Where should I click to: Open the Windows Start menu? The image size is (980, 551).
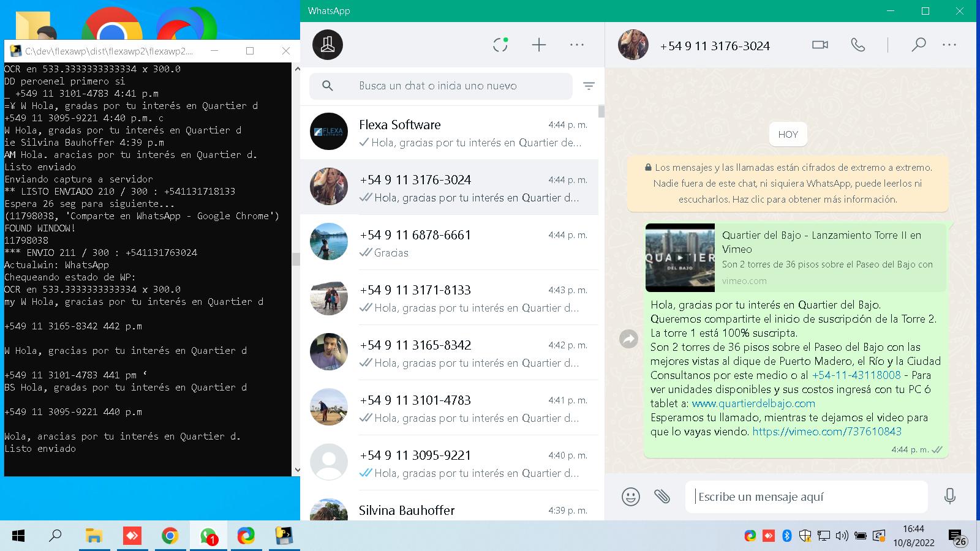click(18, 536)
